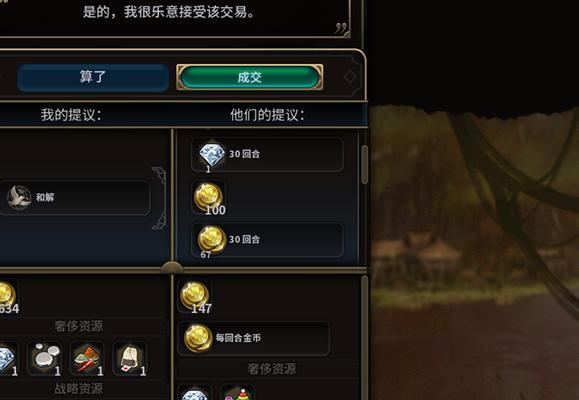
Task: Collapse my 奢侈资源 luxury resources section
Action: click(79, 326)
